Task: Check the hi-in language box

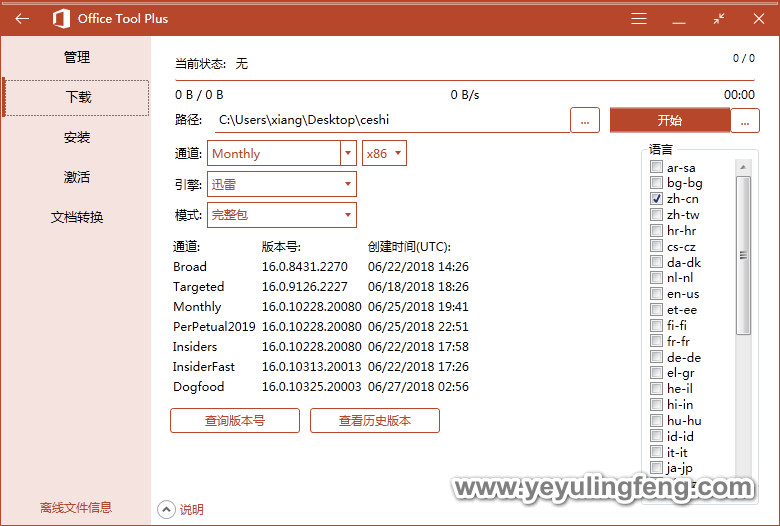Action: pos(656,405)
